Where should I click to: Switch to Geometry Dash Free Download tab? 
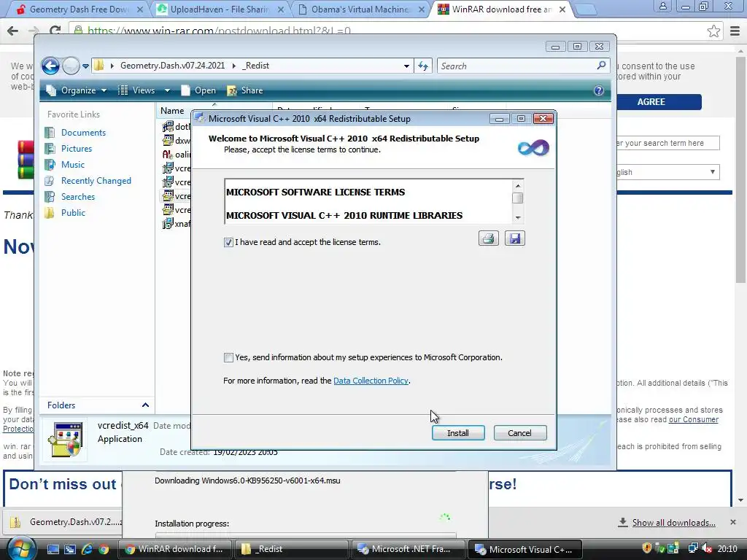[x=79, y=9]
